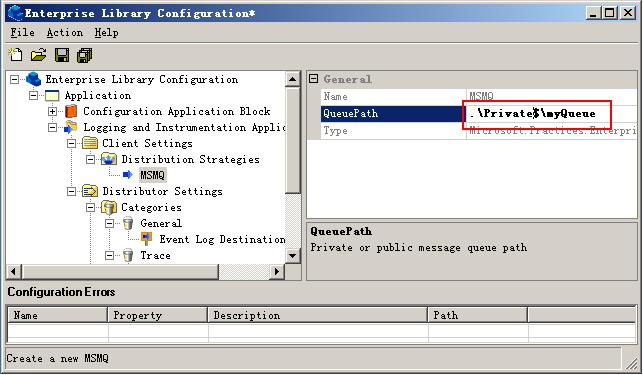
Task: Click the Open Application folder icon
Action: click(39, 55)
